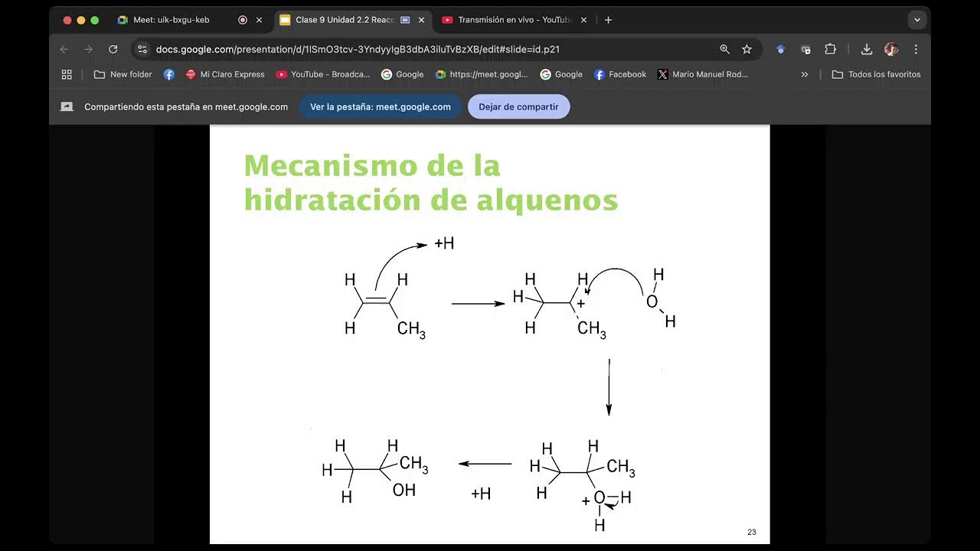The image size is (980, 551).
Task: Click the slide number 23
Action: click(752, 532)
